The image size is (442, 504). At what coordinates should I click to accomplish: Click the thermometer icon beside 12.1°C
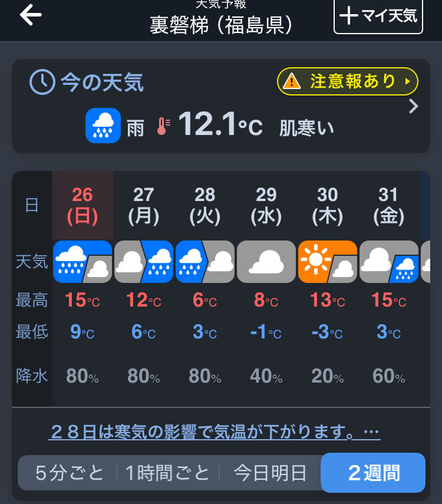163,127
